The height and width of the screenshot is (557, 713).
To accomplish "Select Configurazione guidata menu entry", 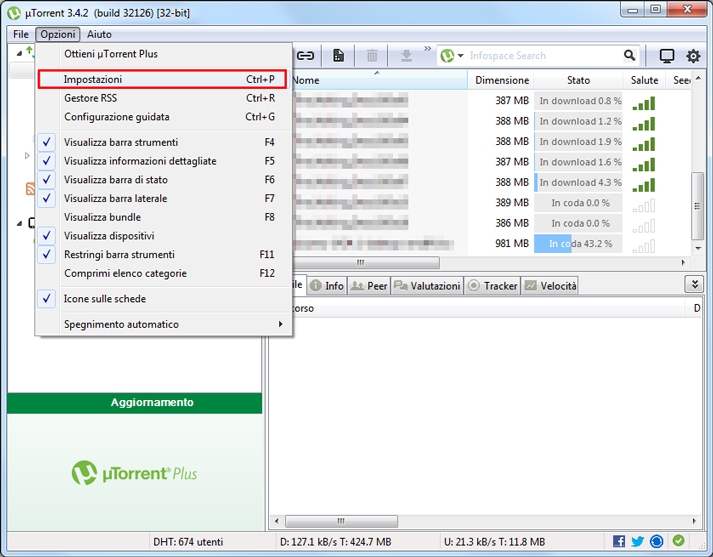I will (164, 117).
